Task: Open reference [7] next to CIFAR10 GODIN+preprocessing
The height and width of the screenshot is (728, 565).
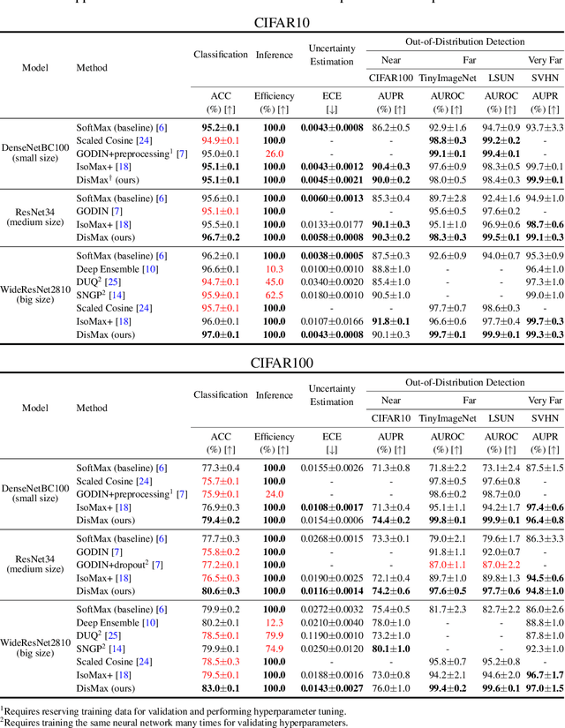Action: [x=182, y=154]
